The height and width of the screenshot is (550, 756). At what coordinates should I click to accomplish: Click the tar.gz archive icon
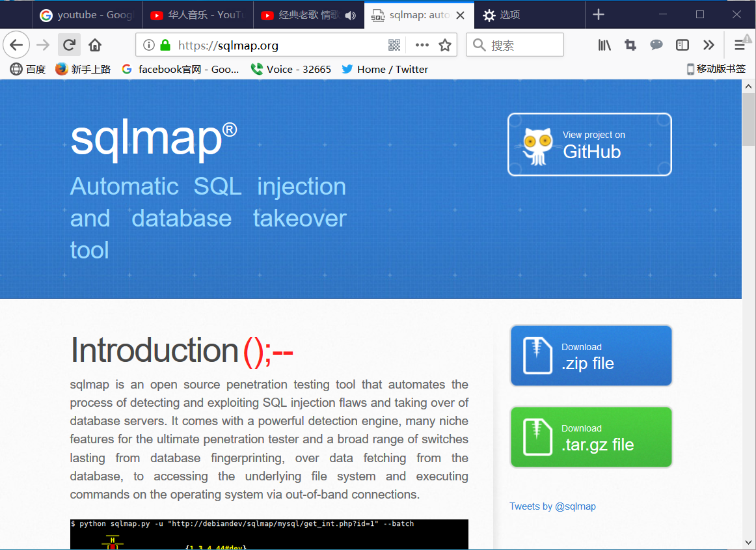(537, 437)
